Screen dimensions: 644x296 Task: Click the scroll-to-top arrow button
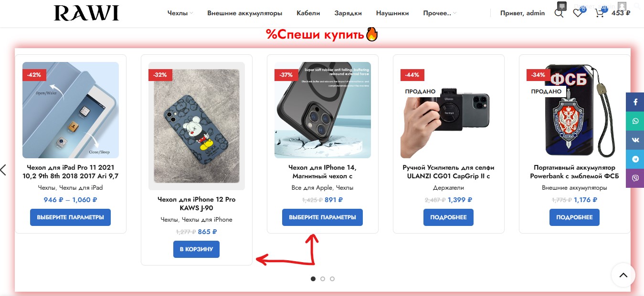click(623, 275)
